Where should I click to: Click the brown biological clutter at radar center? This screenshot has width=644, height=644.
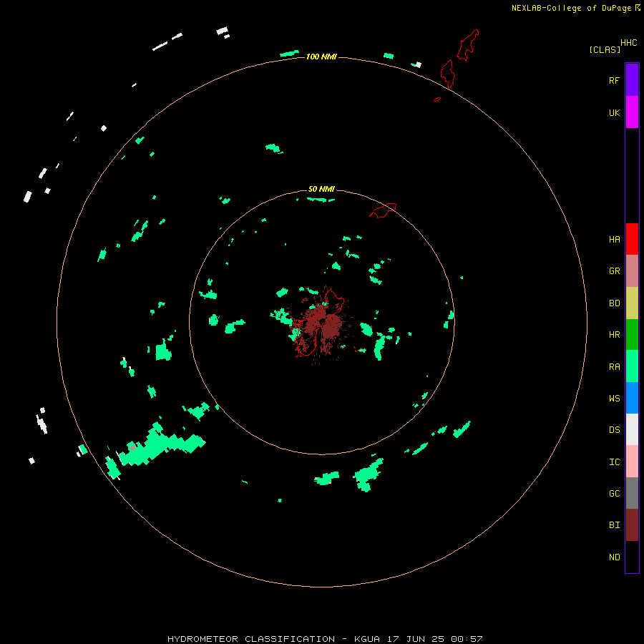323,326
